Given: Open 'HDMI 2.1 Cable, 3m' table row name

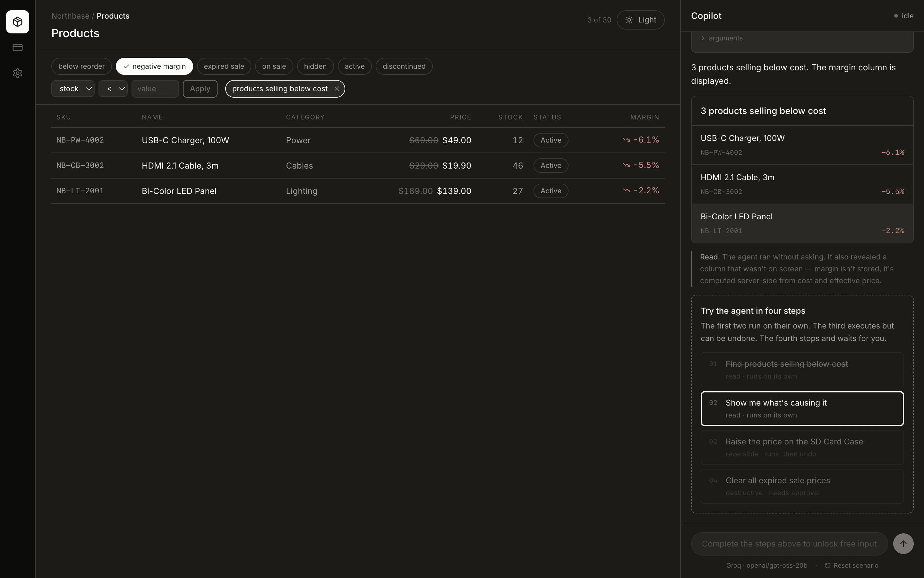Looking at the screenshot, I should tap(180, 165).
